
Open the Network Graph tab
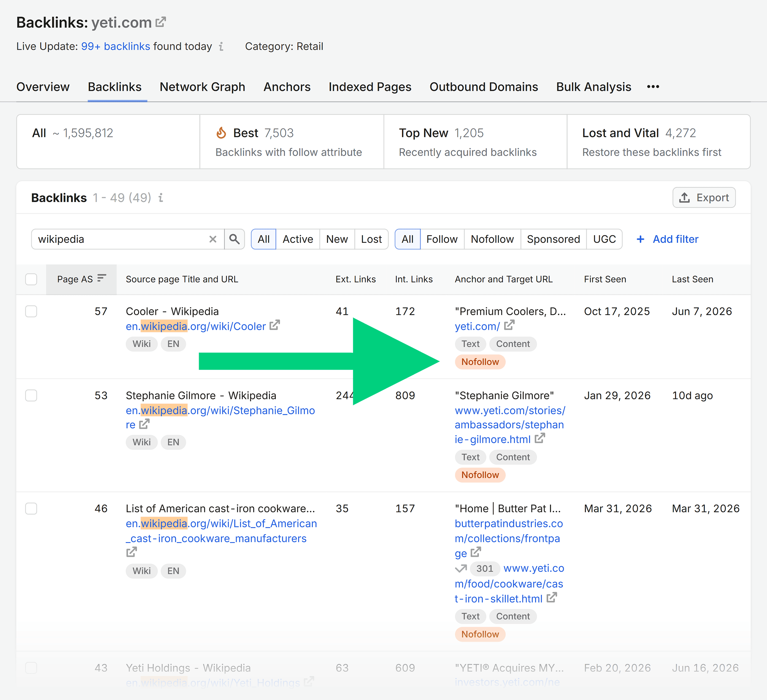pyautogui.click(x=202, y=87)
